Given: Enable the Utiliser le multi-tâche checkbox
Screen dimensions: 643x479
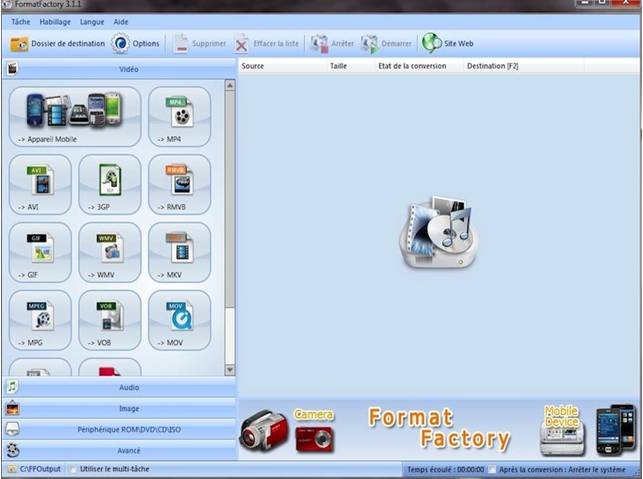Looking at the screenshot, I should (72, 469).
